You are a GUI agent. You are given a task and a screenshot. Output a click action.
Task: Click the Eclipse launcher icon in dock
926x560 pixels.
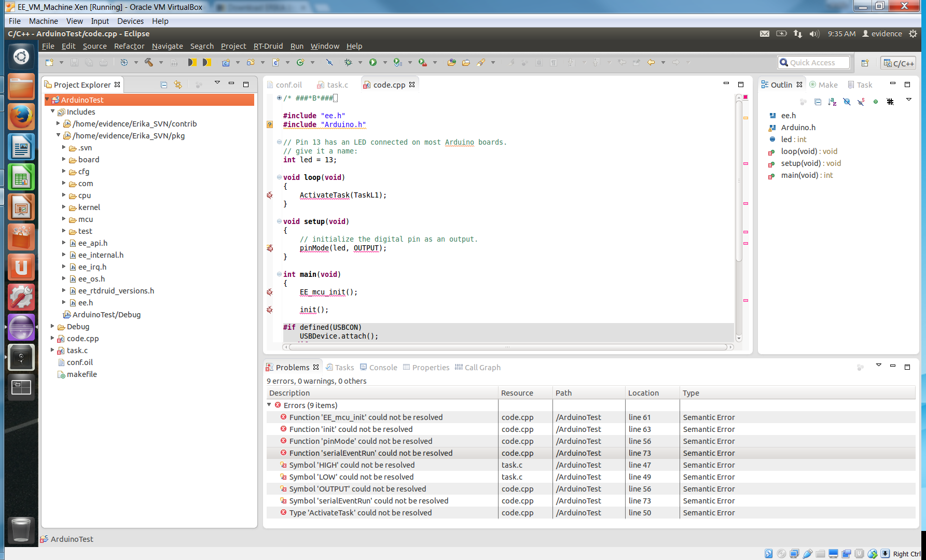point(21,327)
